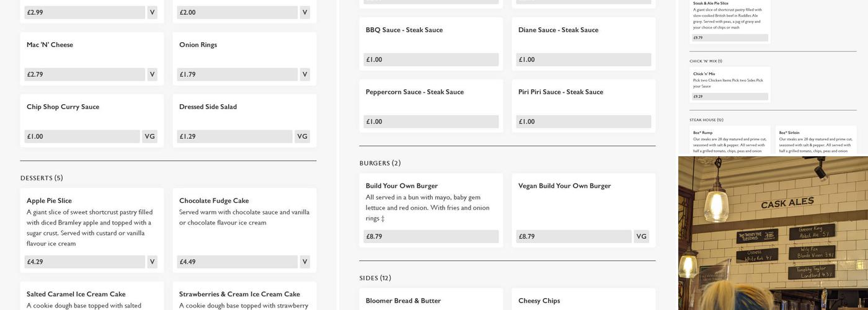
Task: Open the Build Your Own Burger item
Action: (x=401, y=186)
